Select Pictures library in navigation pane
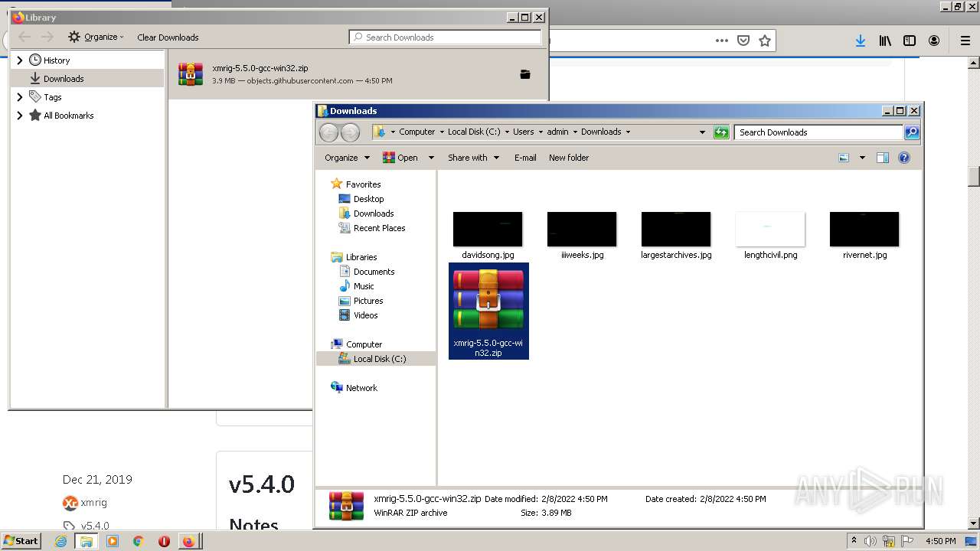 (368, 301)
